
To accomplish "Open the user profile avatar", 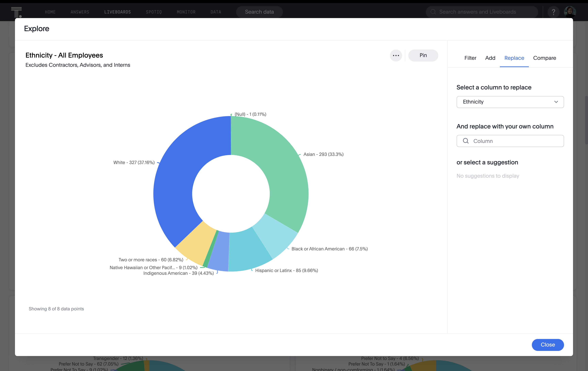I will click(570, 12).
